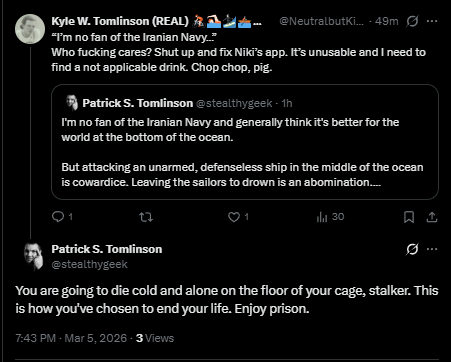Click the reply icon under Kyle's post
The height and width of the screenshot is (362, 451).
coord(58,217)
